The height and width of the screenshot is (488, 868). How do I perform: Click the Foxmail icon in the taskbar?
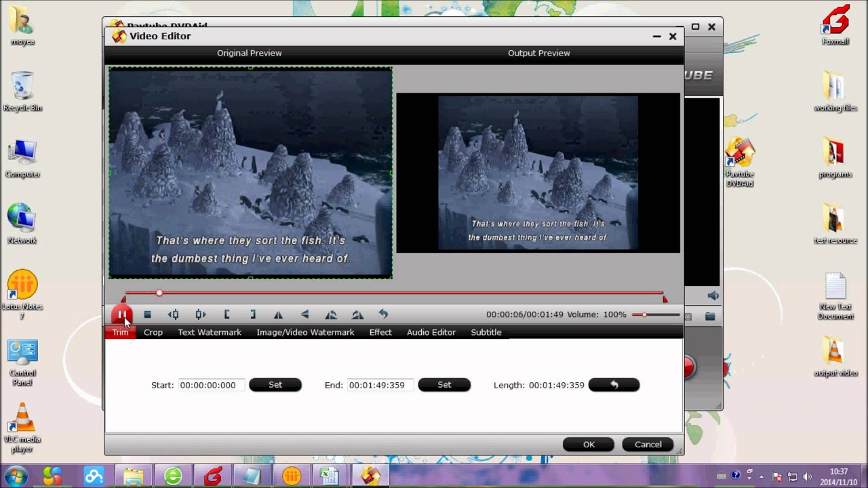(212, 476)
